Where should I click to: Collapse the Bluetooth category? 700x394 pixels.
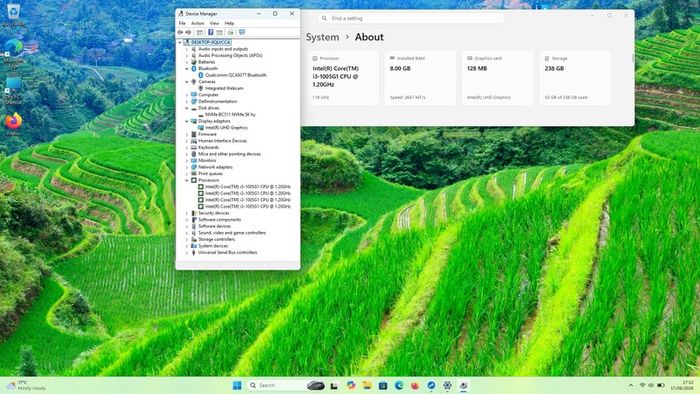(x=187, y=69)
